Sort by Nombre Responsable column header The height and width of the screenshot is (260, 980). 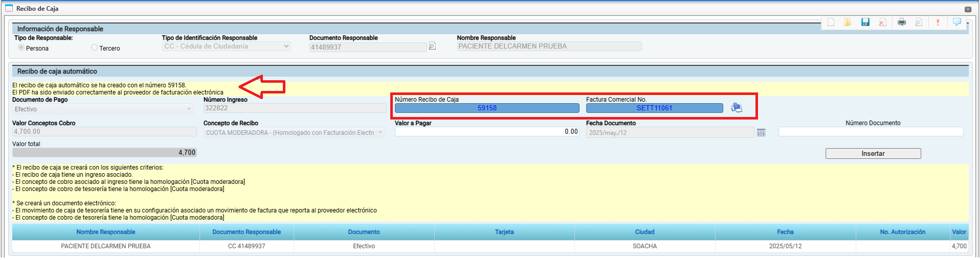(x=106, y=232)
